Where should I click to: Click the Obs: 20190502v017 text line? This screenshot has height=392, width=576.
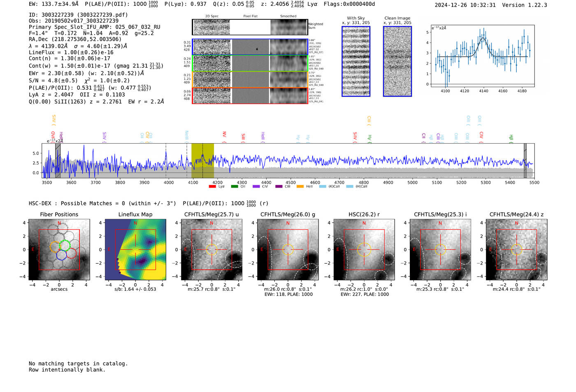[x=74, y=21]
